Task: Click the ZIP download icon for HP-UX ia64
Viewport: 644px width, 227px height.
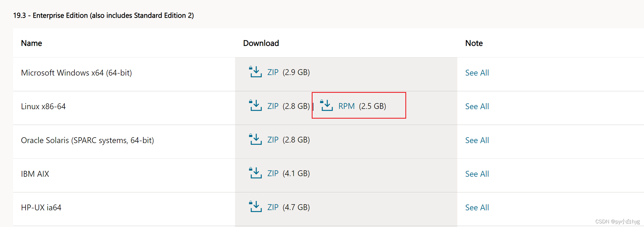Action: click(256, 207)
